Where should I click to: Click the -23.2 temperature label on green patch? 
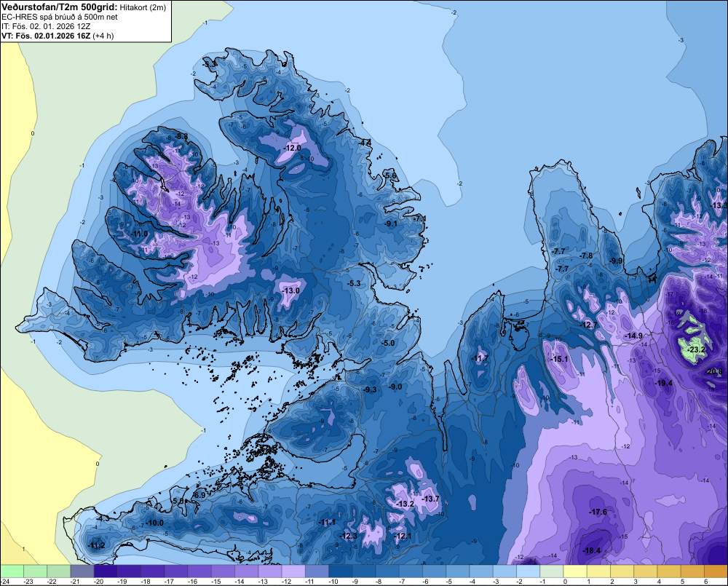tap(697, 349)
